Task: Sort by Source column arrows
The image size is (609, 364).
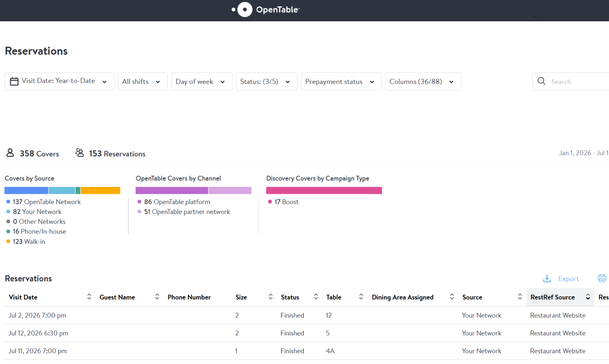Action: [x=520, y=297]
